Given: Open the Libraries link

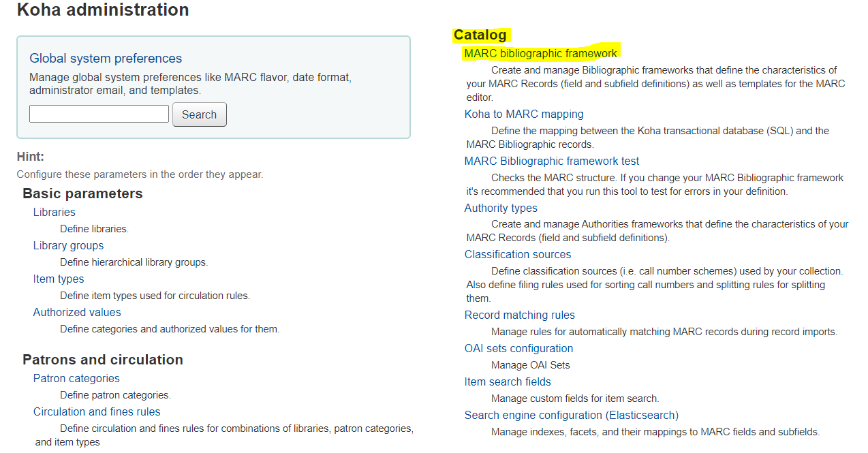Looking at the screenshot, I should (x=55, y=213).
